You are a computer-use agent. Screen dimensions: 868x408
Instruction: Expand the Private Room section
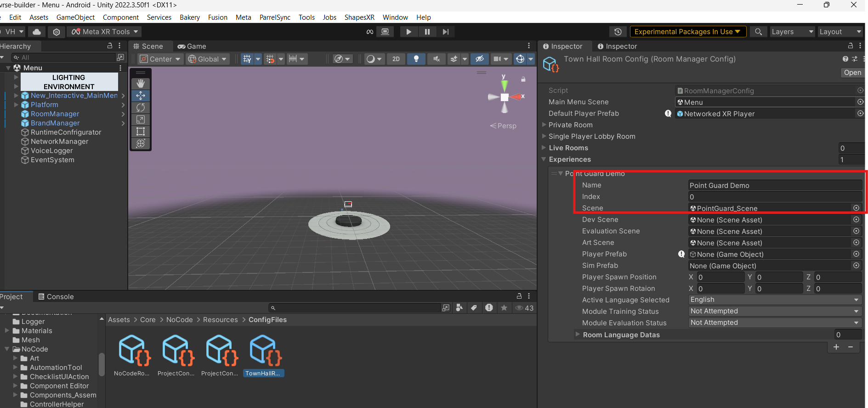[545, 125]
